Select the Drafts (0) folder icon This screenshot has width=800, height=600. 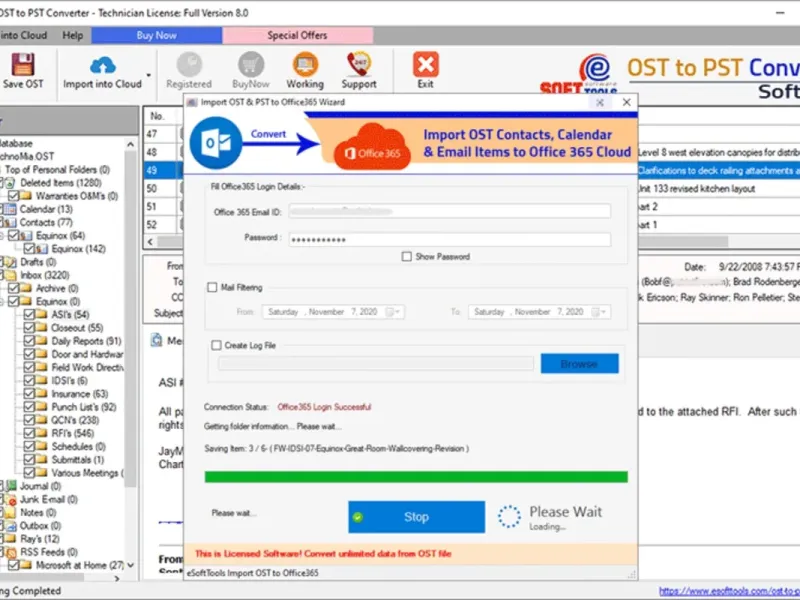coord(10,262)
